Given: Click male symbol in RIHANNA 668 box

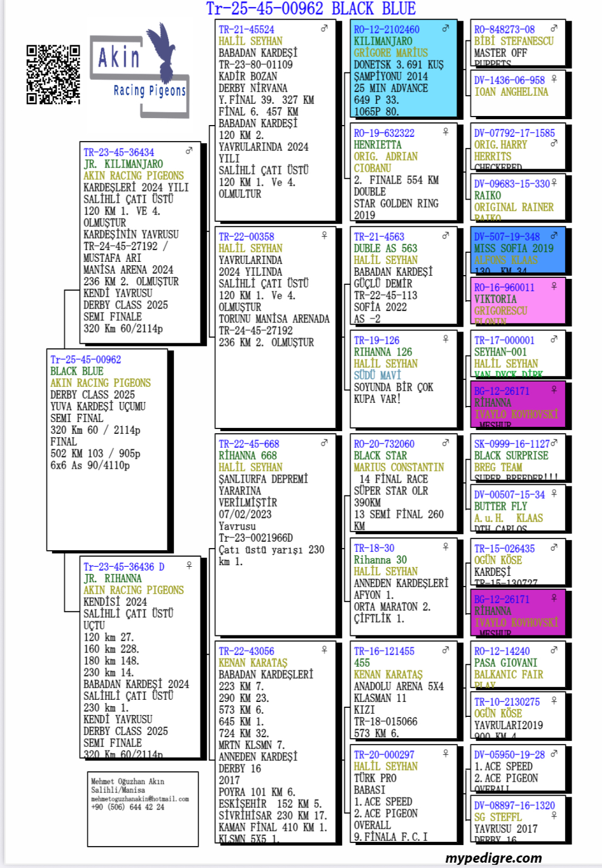Looking at the screenshot, I should [324, 443].
